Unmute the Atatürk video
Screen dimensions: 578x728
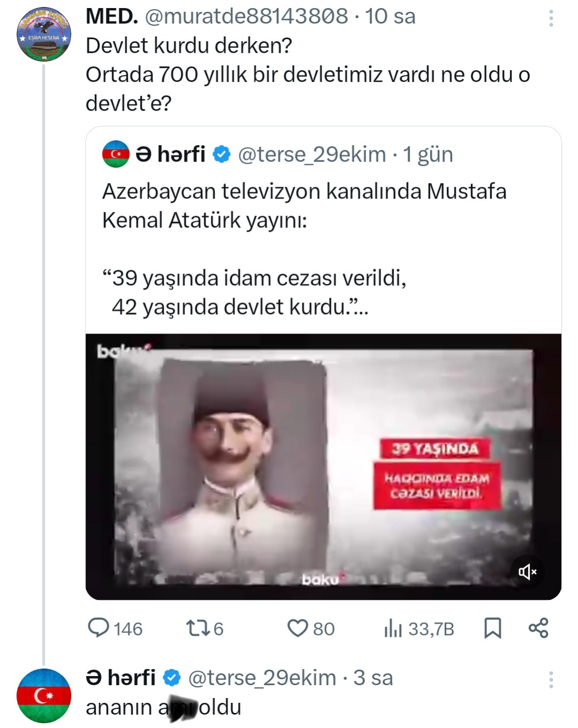pos(527,572)
